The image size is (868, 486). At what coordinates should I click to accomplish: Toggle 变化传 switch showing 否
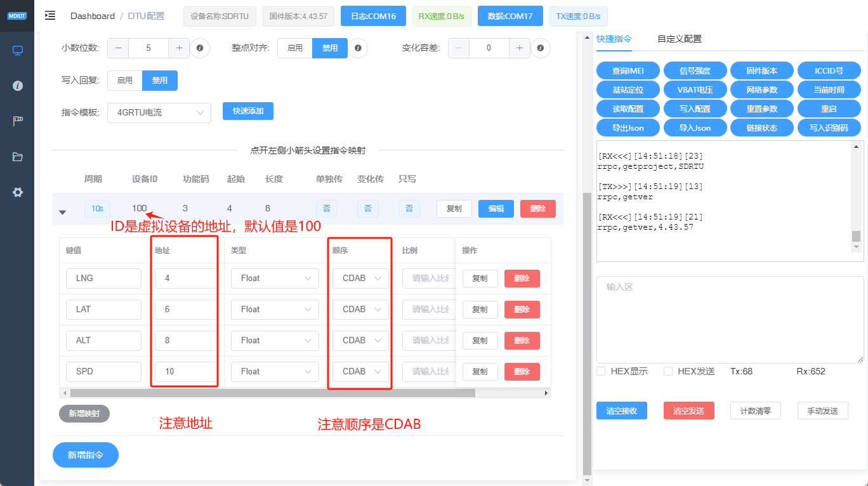(368, 209)
